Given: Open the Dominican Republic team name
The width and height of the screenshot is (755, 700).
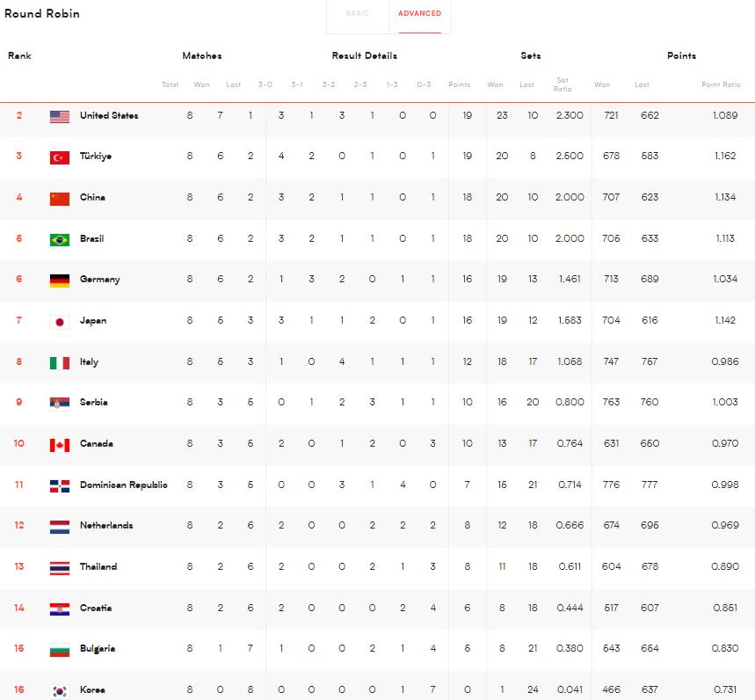Looking at the screenshot, I should [123, 485].
